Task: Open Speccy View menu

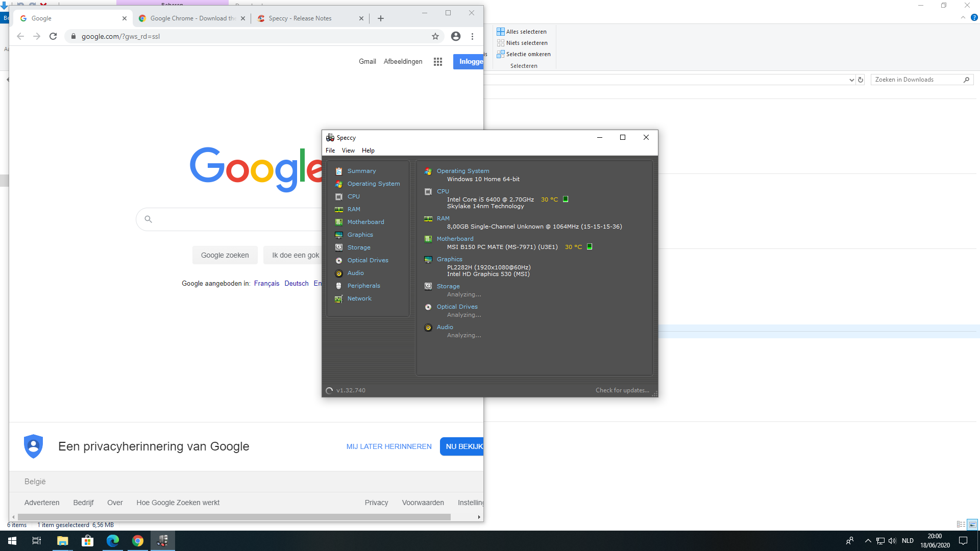Action: click(x=348, y=151)
